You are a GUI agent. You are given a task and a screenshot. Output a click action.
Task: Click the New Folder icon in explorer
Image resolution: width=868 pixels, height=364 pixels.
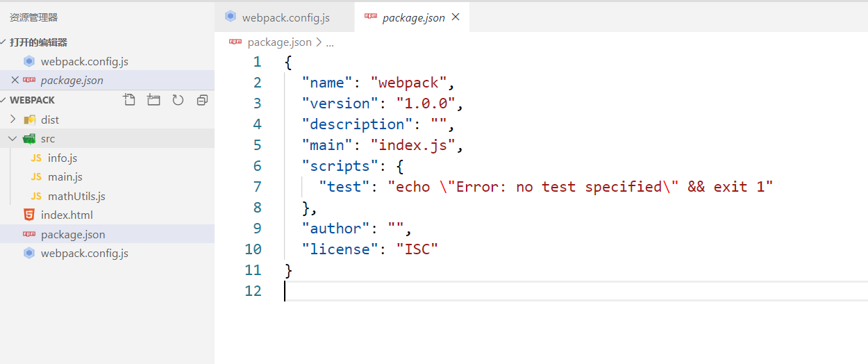(153, 100)
